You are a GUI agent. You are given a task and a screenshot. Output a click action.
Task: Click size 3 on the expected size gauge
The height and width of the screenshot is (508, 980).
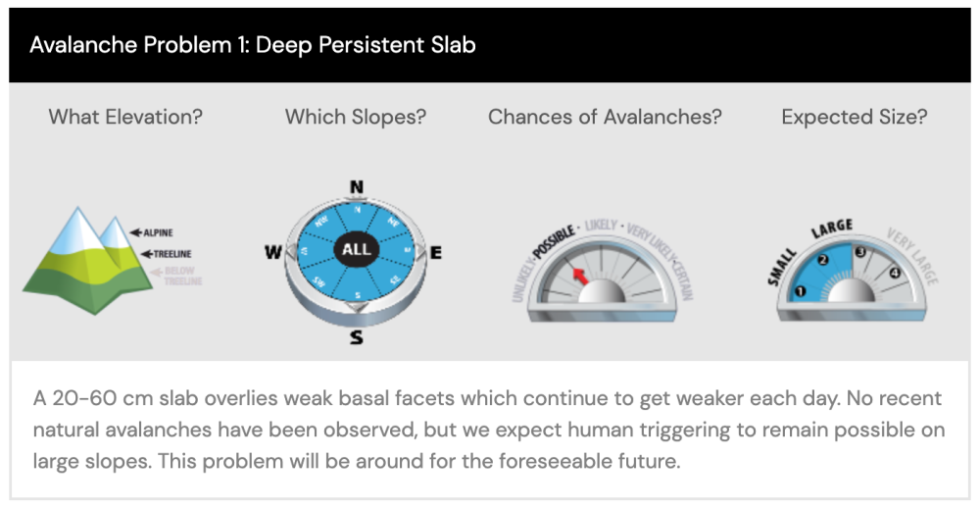click(860, 252)
